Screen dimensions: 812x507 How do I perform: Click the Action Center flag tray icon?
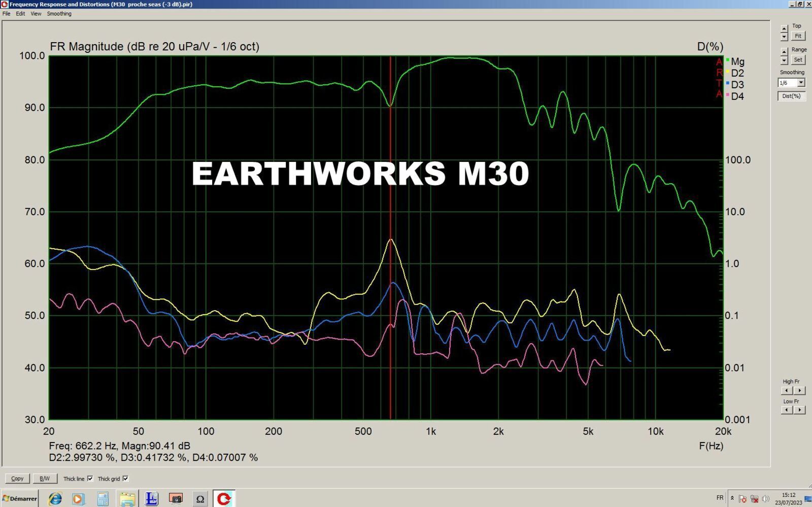pos(742,499)
